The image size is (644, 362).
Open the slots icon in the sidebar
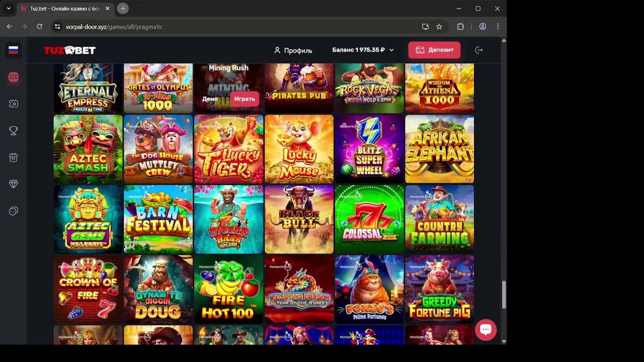[x=14, y=77]
